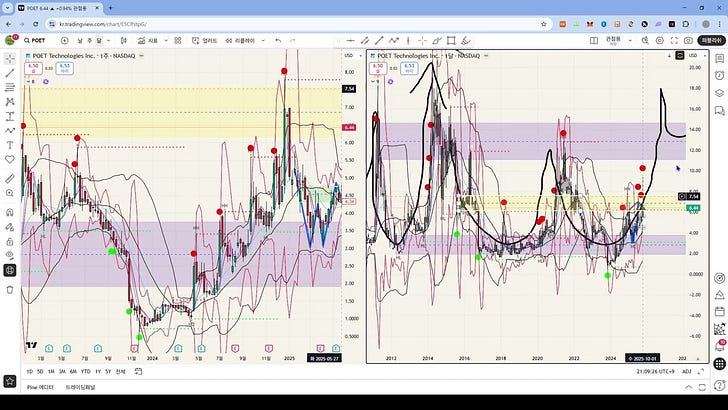Image resolution: width=728 pixels, height=410 pixels.
Task: Click the 퍼블리쉬 publish button
Action: click(x=711, y=41)
